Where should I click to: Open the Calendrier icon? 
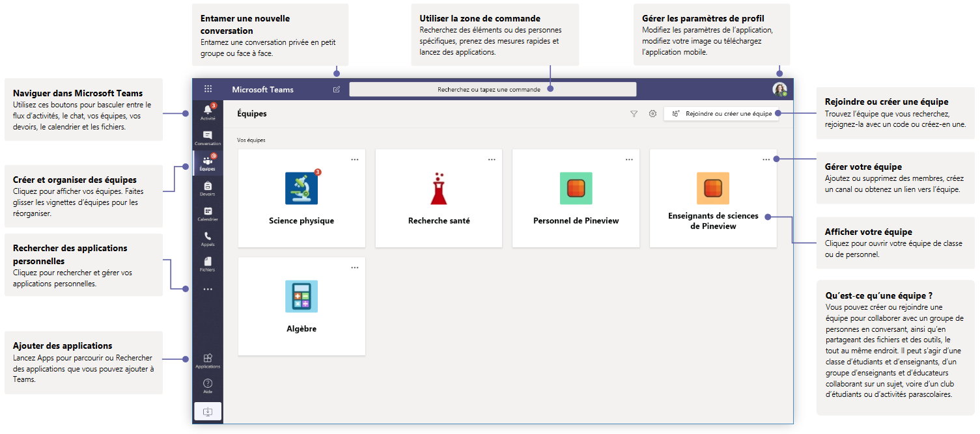click(208, 212)
